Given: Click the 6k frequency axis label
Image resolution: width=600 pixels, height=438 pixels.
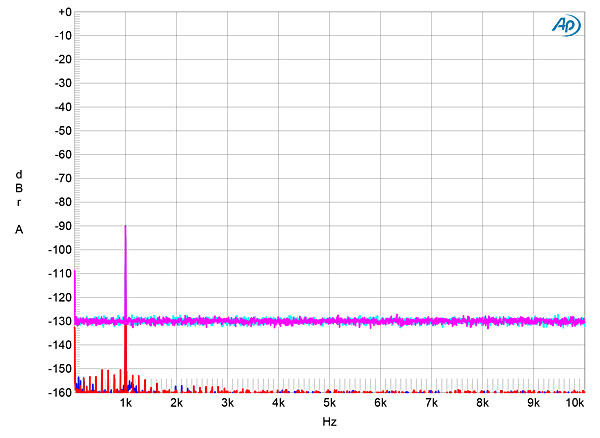Looking at the screenshot, I should pyautogui.click(x=381, y=403).
